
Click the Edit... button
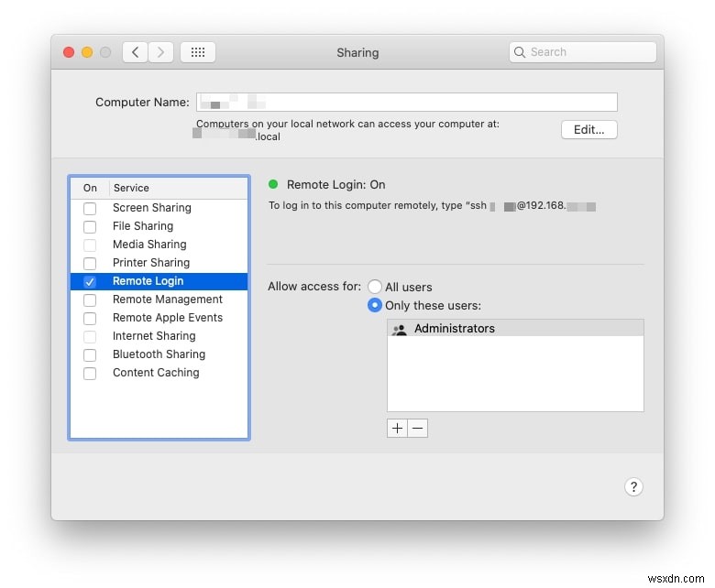(x=589, y=130)
